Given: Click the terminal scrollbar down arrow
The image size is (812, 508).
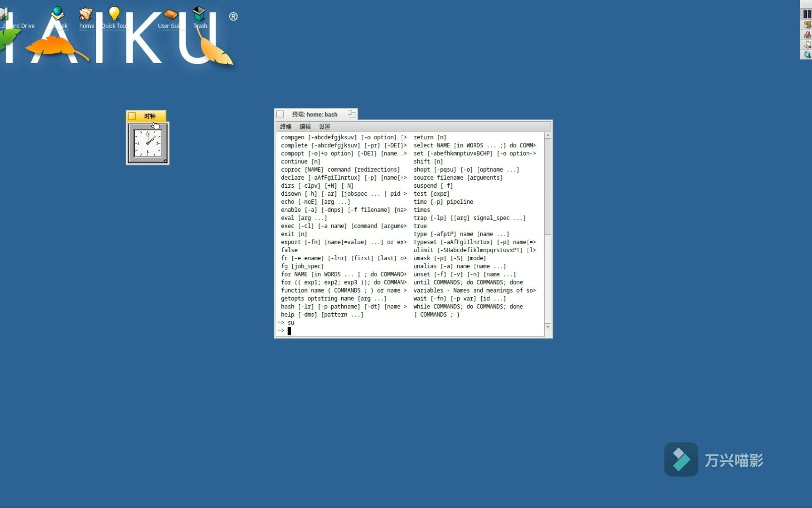Looking at the screenshot, I should (548, 326).
